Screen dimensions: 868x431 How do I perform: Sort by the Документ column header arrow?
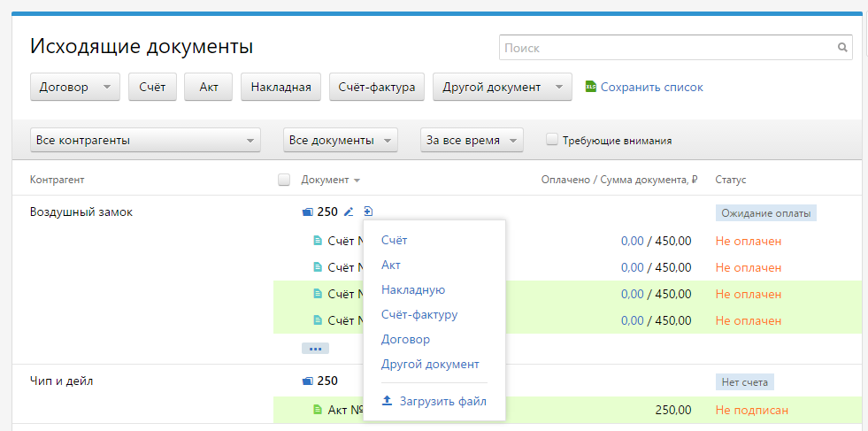[357, 181]
